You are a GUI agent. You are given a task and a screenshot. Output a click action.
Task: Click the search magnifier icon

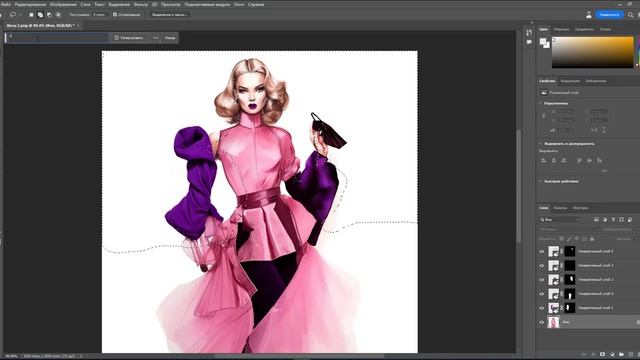631,15
